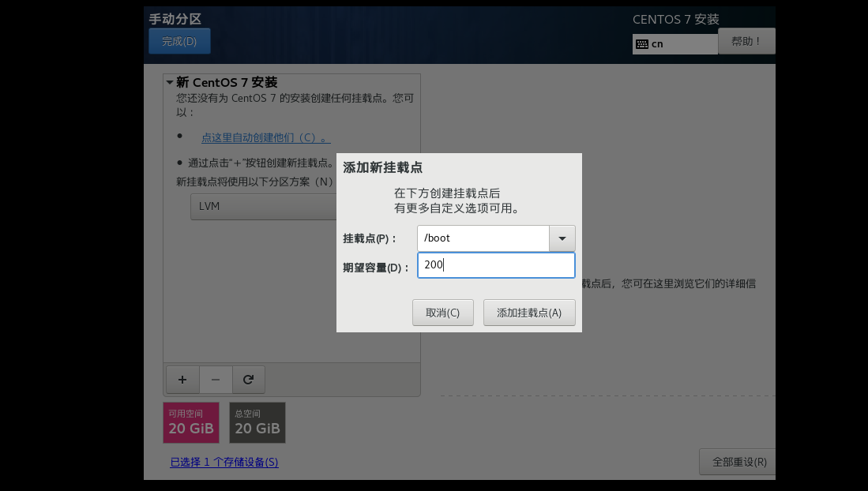868x491 pixels.
Task: Click 点这里自动创建他们(C) link
Action: click(265, 137)
